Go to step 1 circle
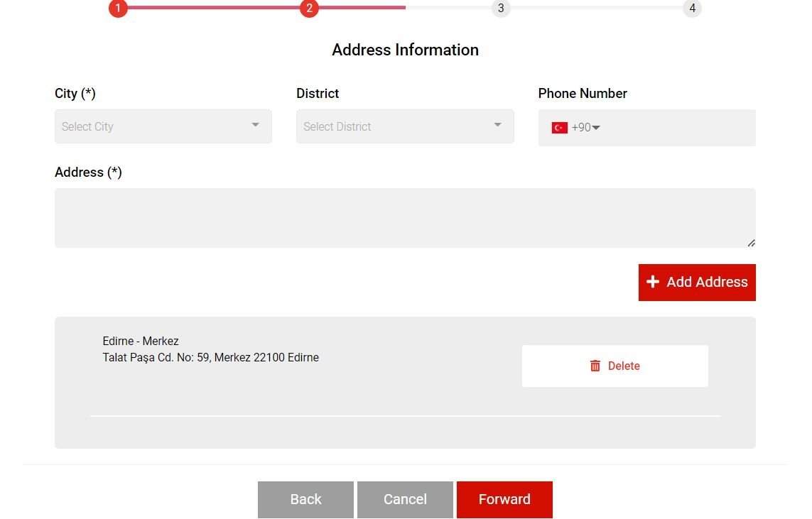Screen dimensions: 812x519 click(118, 9)
